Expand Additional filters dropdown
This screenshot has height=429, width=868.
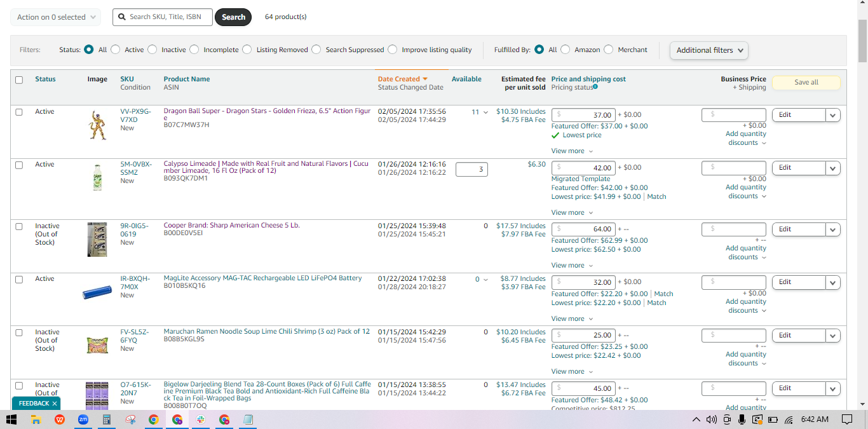(709, 50)
